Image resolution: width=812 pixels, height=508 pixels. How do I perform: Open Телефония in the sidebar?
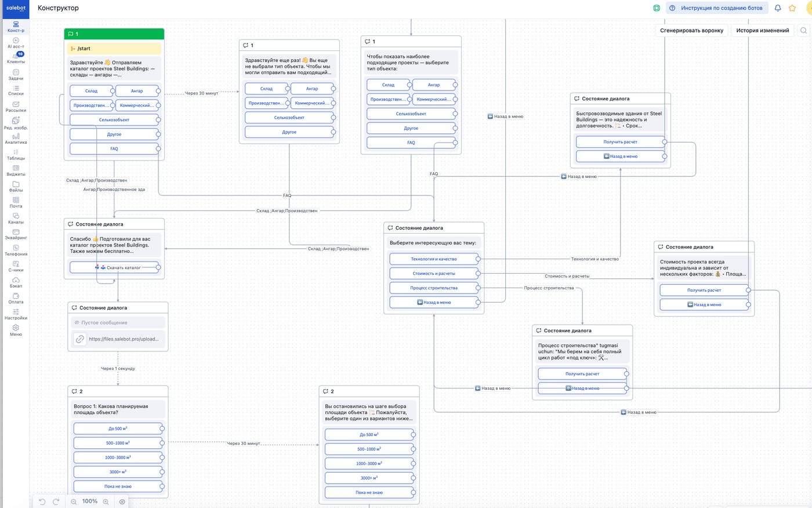pyautogui.click(x=16, y=251)
